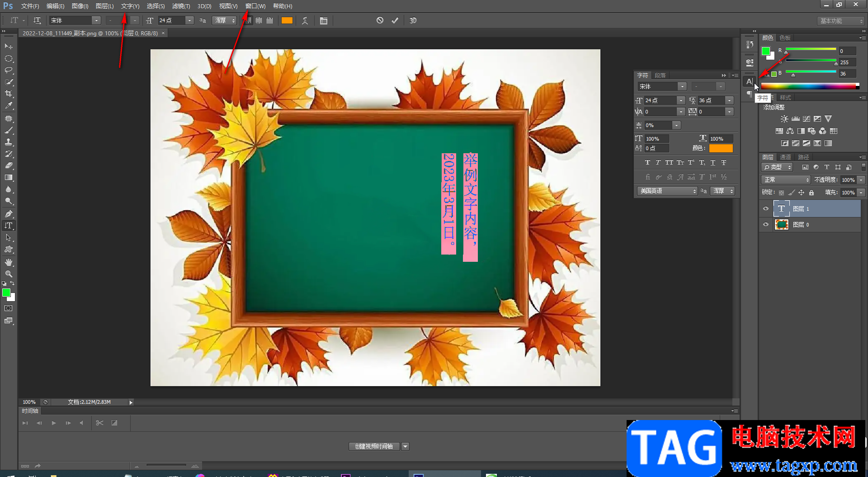Add Brightness/Contrast adjustment
Image resolution: width=868 pixels, height=477 pixels.
pyautogui.click(x=784, y=118)
